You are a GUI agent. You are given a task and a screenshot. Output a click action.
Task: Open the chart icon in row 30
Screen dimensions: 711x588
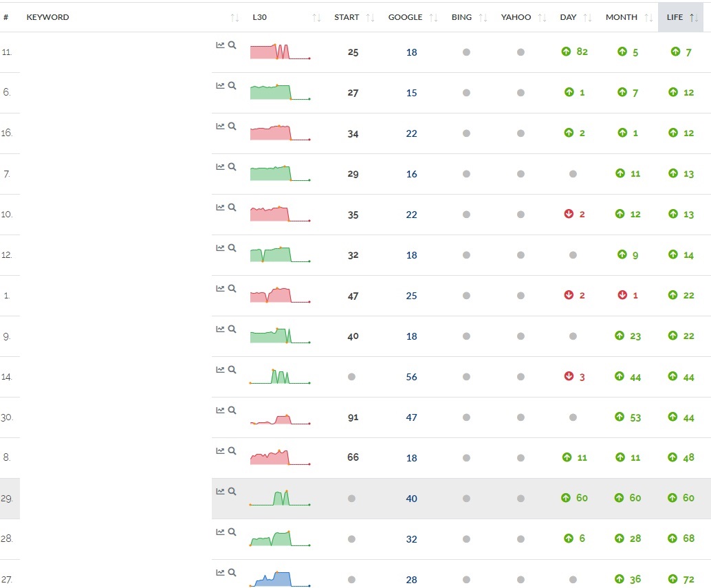[220, 410]
